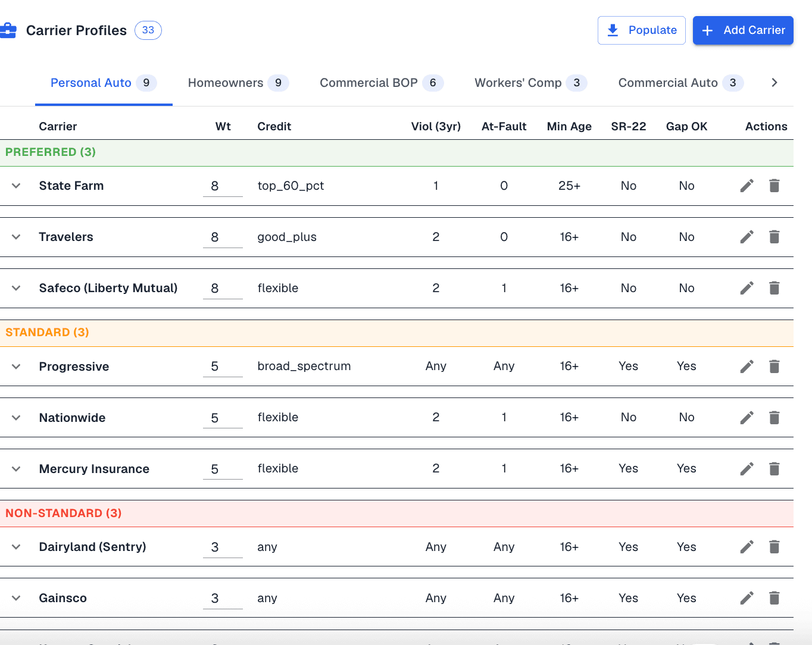Delete the Mercury Insurance carrier
This screenshot has width=812, height=645.
774,469
